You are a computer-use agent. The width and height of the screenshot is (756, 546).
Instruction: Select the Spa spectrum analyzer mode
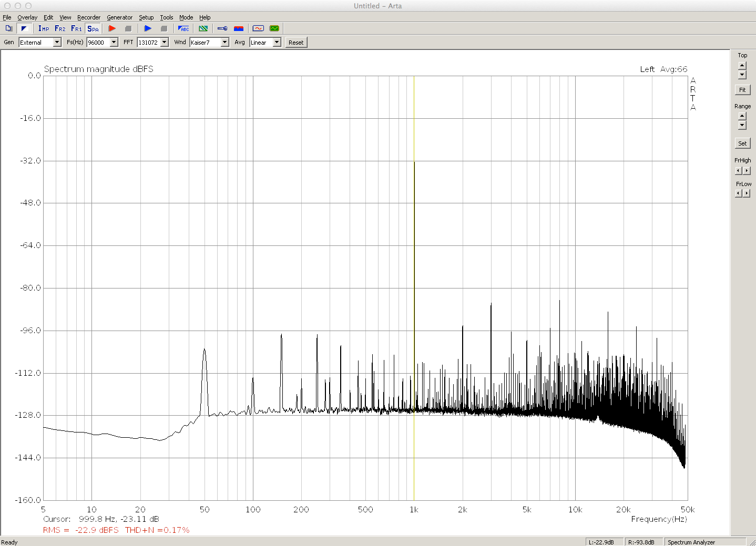(x=93, y=28)
